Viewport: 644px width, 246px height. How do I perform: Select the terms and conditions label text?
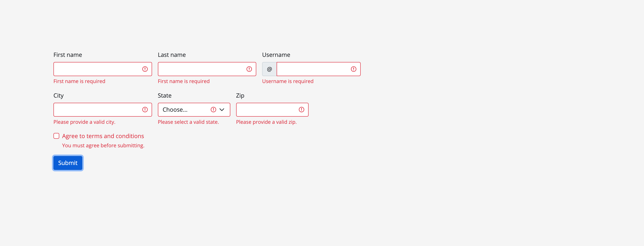click(x=103, y=136)
